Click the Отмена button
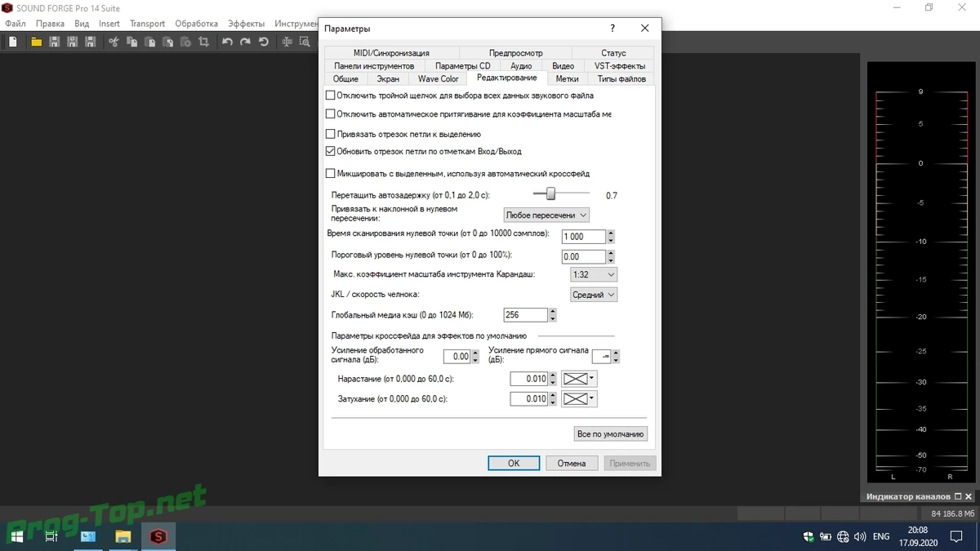 pyautogui.click(x=572, y=463)
